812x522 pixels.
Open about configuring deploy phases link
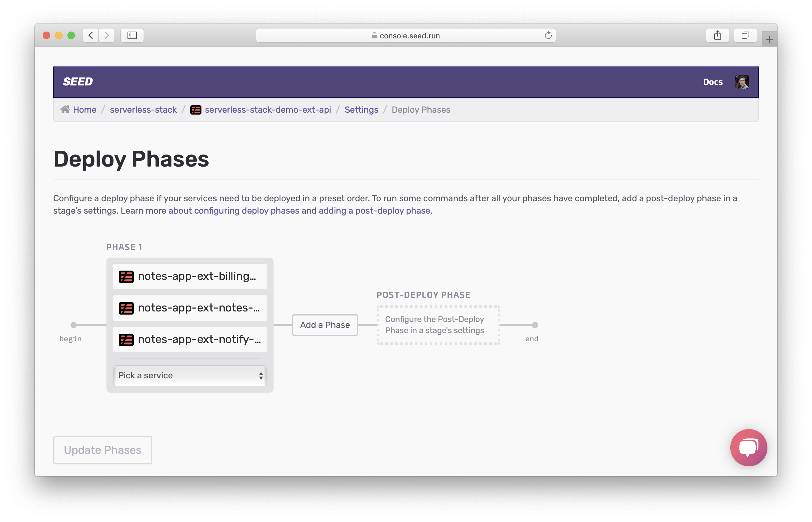tap(234, 211)
